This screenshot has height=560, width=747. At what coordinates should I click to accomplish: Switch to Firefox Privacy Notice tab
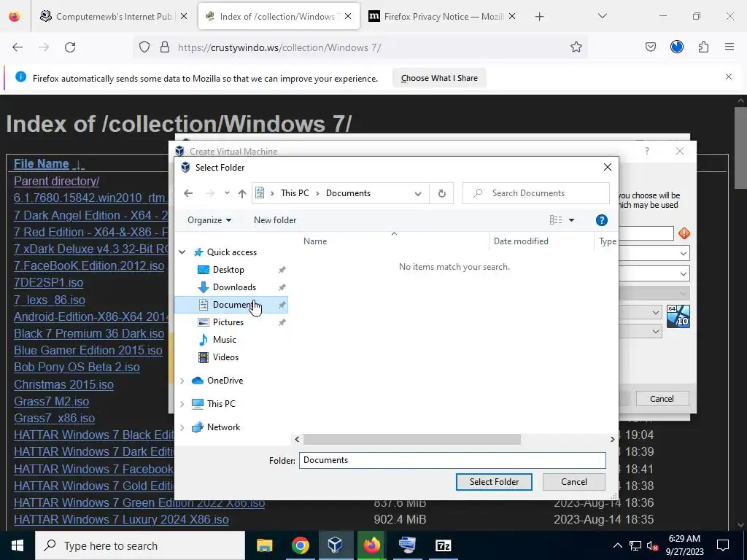[x=442, y=16]
